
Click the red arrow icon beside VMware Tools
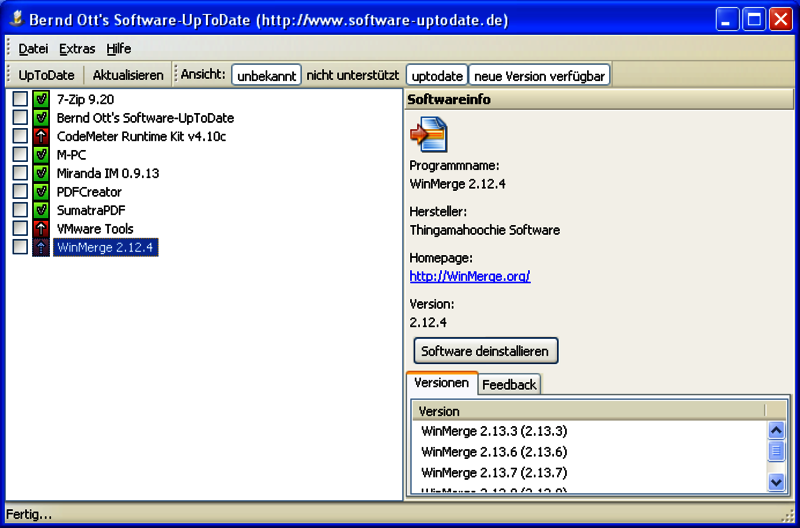[x=41, y=229]
